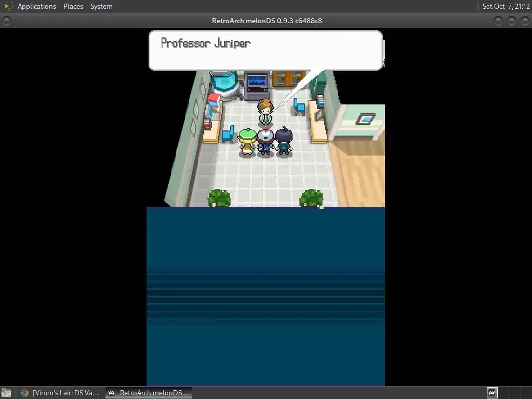
Task: Click the green-hat character Bianca sprite
Action: tap(247, 142)
